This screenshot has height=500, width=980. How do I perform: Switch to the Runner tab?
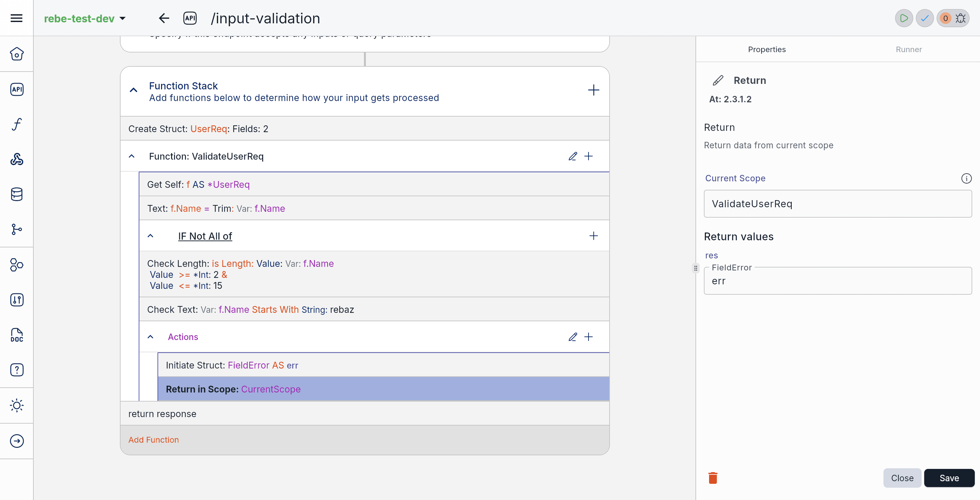pos(908,50)
